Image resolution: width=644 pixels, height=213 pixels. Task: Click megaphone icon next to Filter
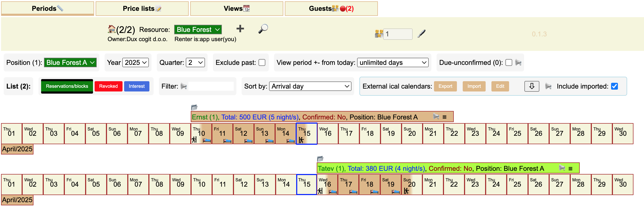point(184,86)
